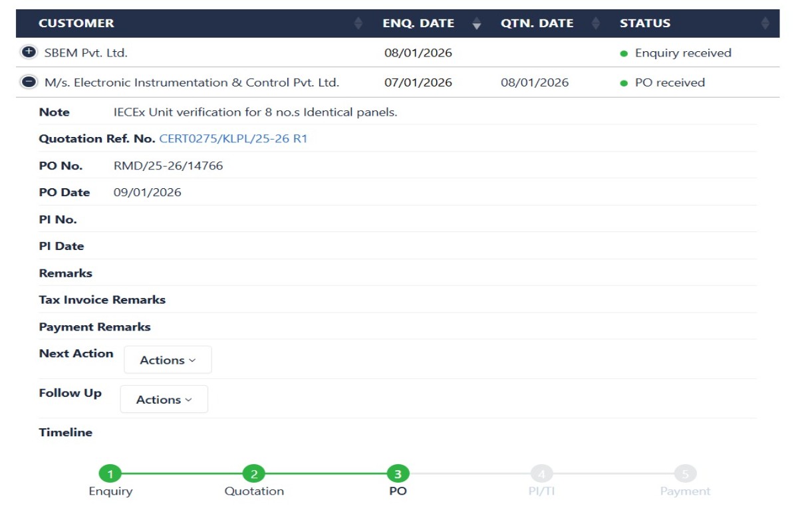Expand the SBEM Pvt. Ltd. row
This screenshot has width=798, height=532.
(x=29, y=53)
